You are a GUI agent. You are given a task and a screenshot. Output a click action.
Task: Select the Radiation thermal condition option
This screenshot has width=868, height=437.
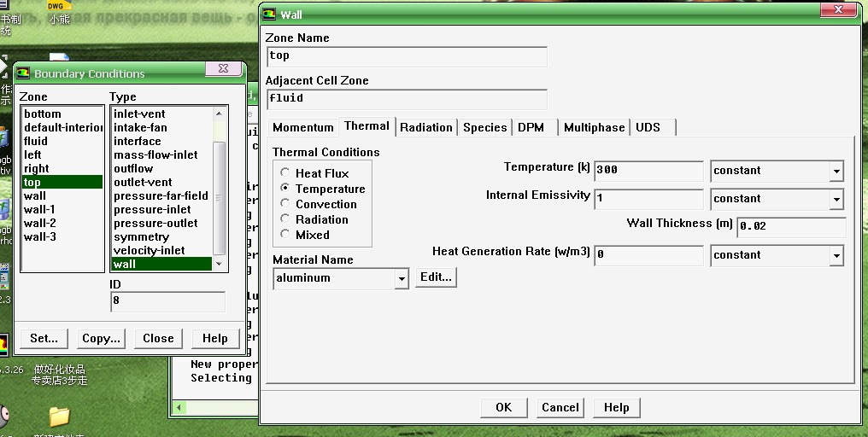click(285, 219)
